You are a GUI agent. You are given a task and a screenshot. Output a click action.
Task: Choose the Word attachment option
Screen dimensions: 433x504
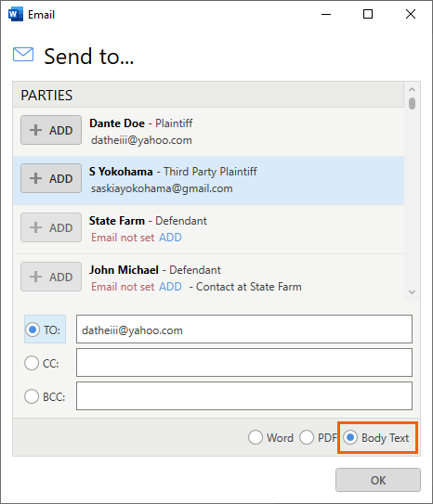point(256,438)
